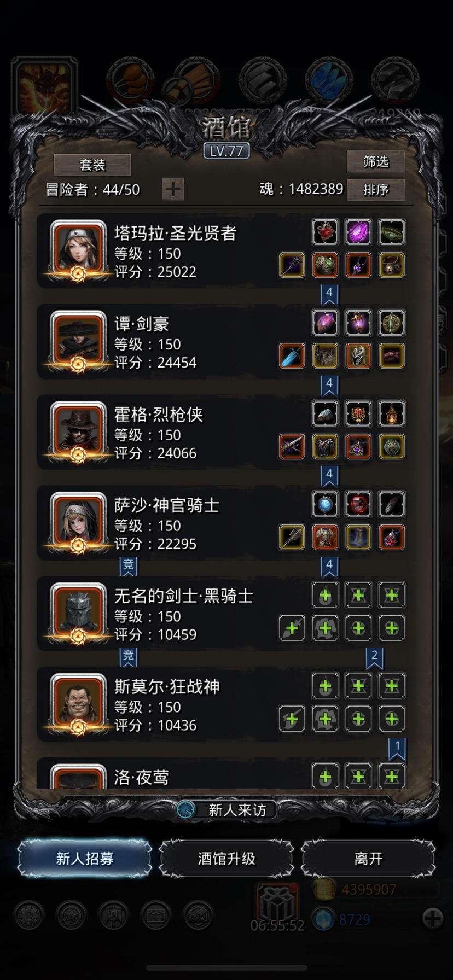The image size is (453, 980).
Task: Open the 筛选 filter options
Action: tap(376, 162)
